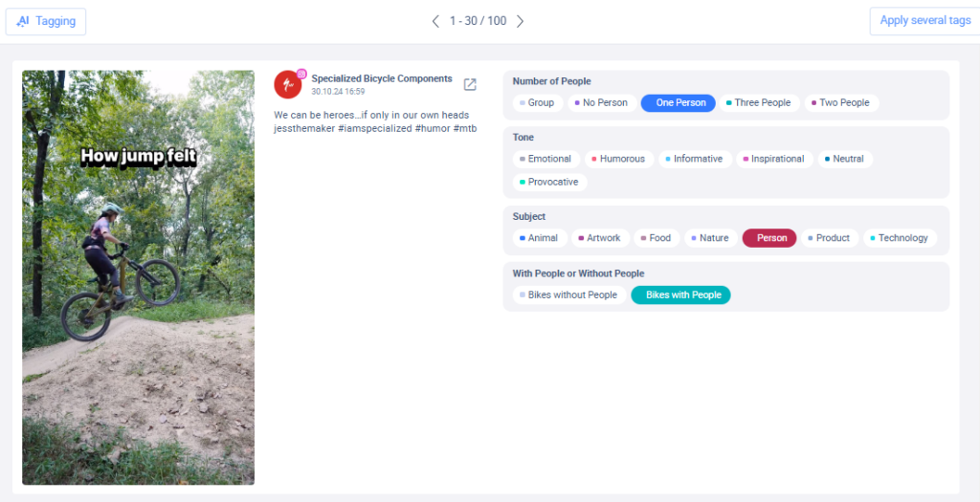
Task: Select the Group tag
Action: pos(537,103)
